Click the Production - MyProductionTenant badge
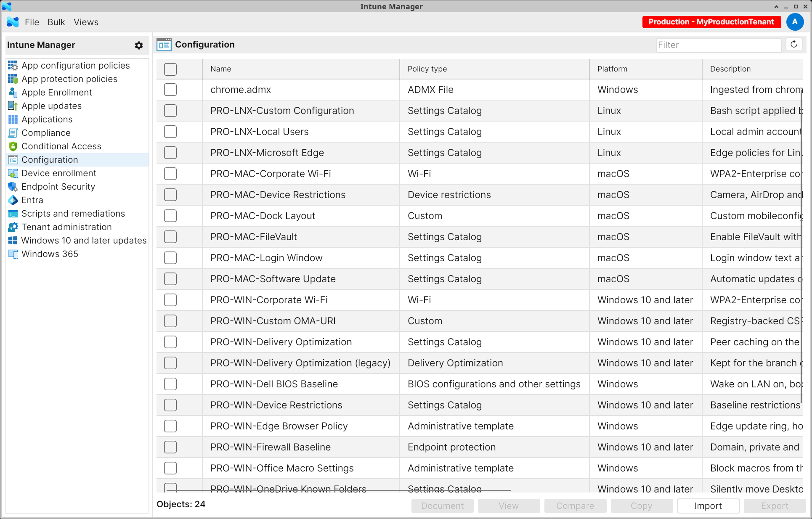Image resolution: width=812 pixels, height=519 pixels. point(711,22)
